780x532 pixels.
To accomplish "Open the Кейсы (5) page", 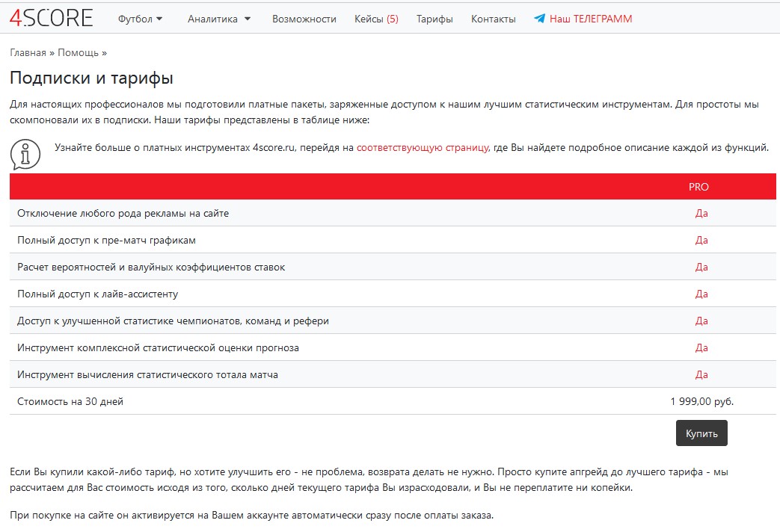I will coord(376,19).
